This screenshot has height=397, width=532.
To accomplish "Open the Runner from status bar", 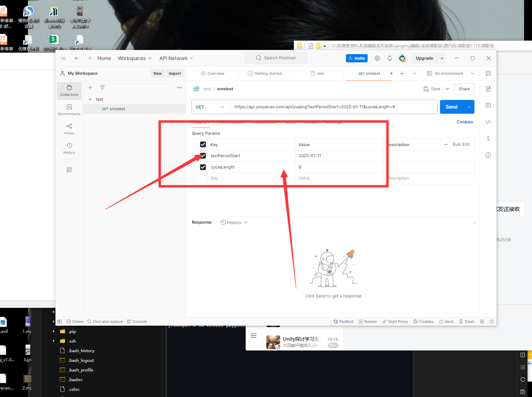I will coord(368,322).
